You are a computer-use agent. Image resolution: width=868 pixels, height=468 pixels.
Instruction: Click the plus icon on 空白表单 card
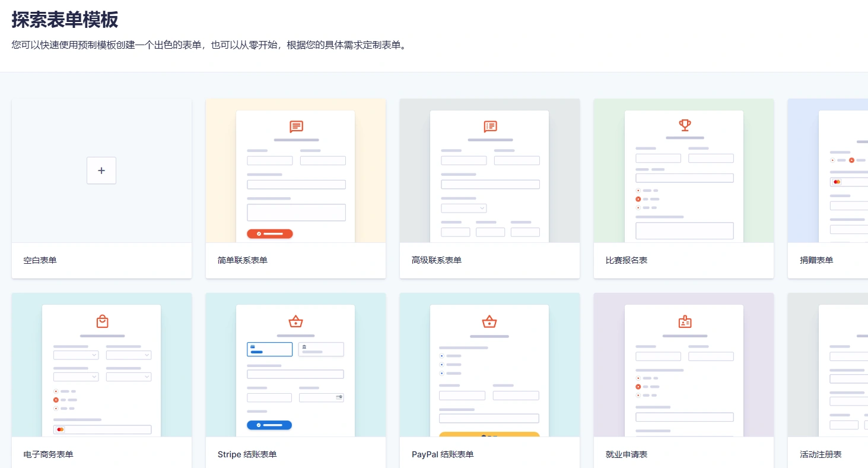coord(101,170)
